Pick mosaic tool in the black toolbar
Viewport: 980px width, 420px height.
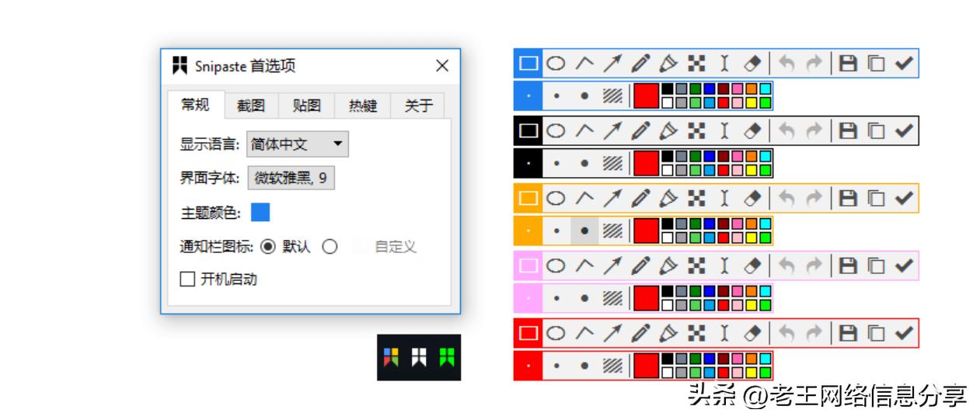pos(696,131)
